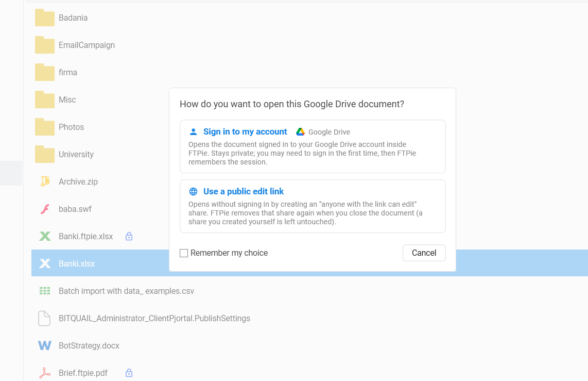Select the Misc folder name
The height and width of the screenshot is (381, 588).
coord(67,100)
